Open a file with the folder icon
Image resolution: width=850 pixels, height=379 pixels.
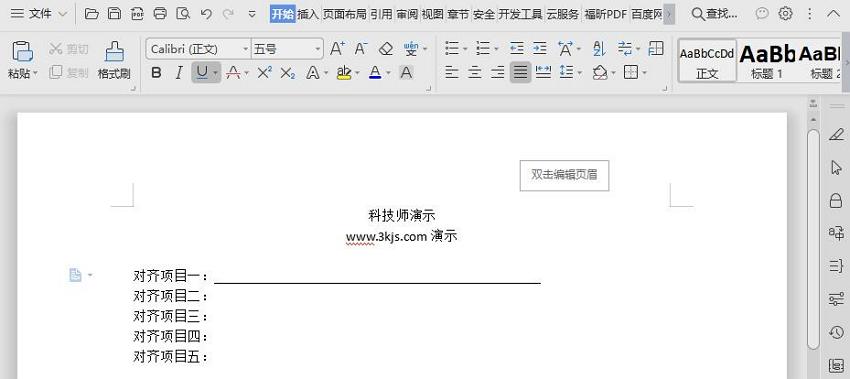pyautogui.click(x=92, y=14)
